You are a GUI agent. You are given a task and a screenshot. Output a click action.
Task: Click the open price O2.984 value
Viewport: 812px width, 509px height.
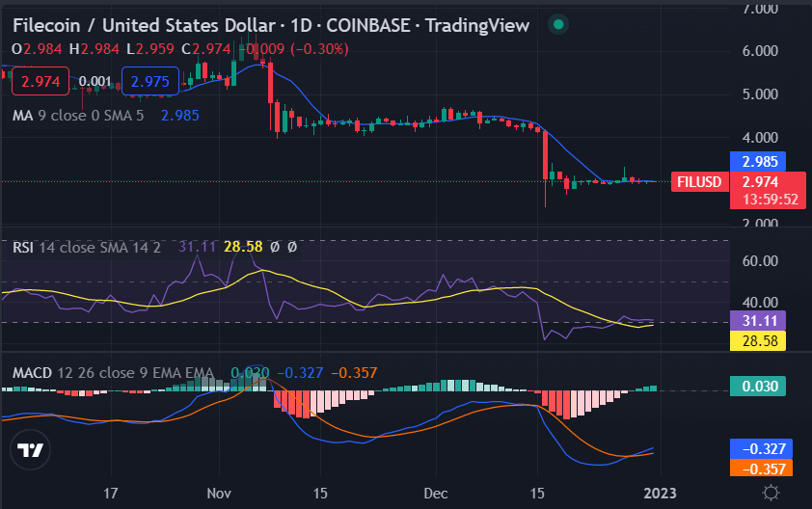pos(37,49)
